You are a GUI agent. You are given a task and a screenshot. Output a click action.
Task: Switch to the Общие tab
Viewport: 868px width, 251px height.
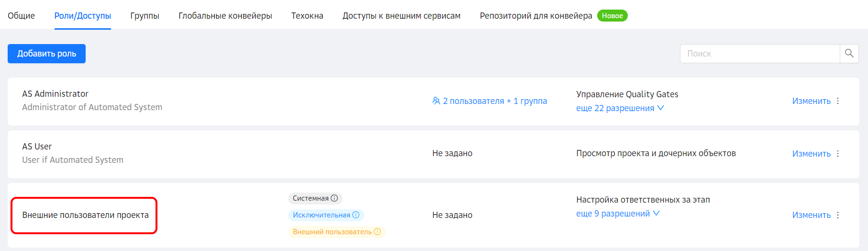point(21,16)
